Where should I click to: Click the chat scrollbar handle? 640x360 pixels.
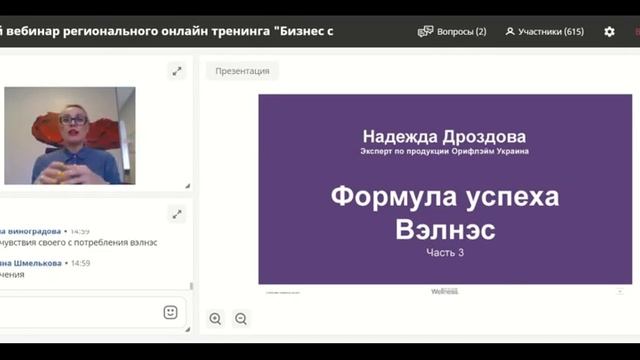[191, 286]
